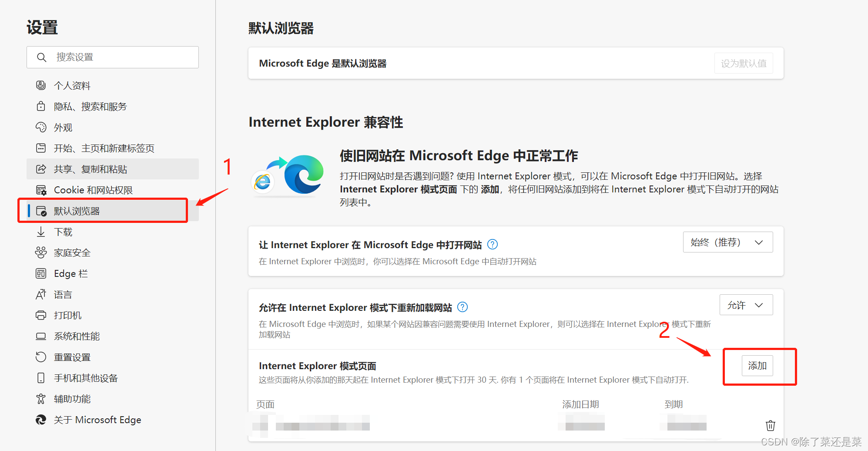Screen dimensions: 868x451
Task: Click the 页面 column header
Action: [x=265, y=404]
